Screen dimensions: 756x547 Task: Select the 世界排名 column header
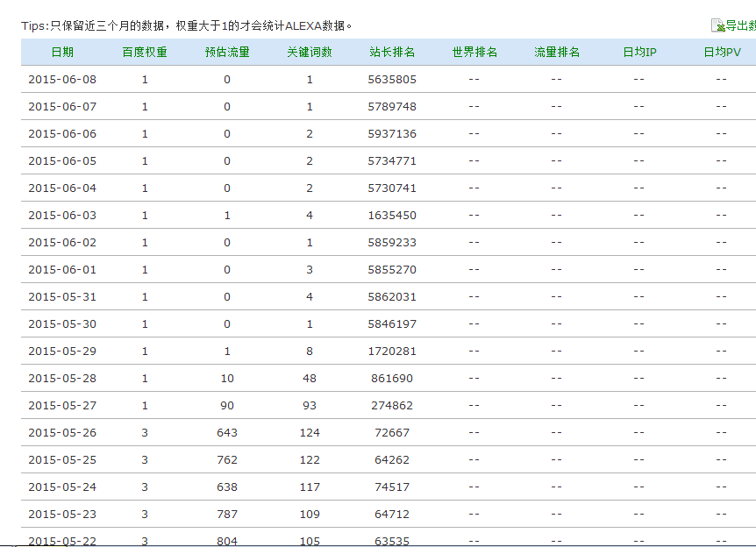(474, 53)
